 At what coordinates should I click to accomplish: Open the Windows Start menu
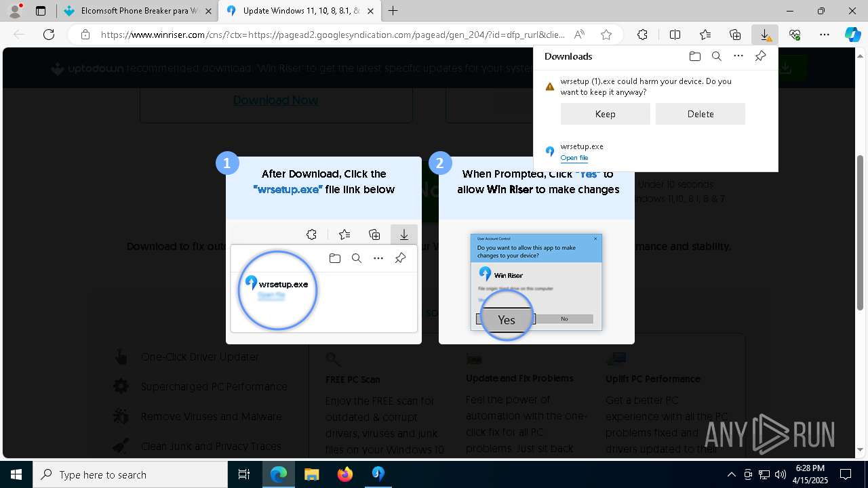16,474
